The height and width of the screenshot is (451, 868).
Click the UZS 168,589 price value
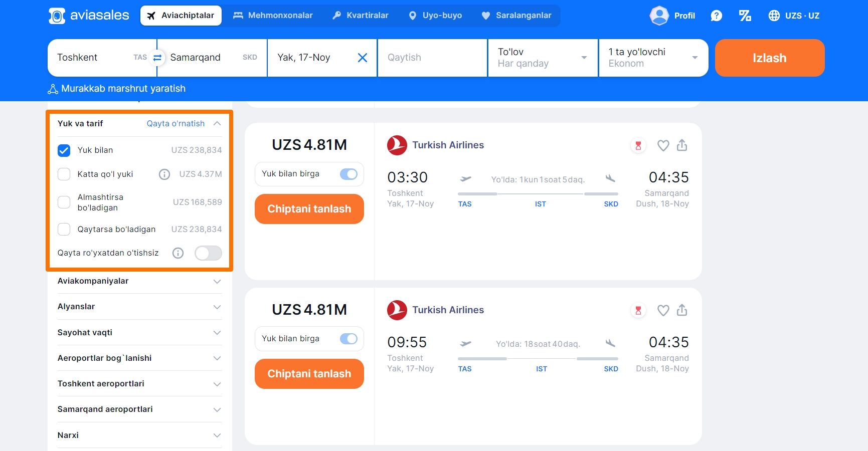coord(198,202)
